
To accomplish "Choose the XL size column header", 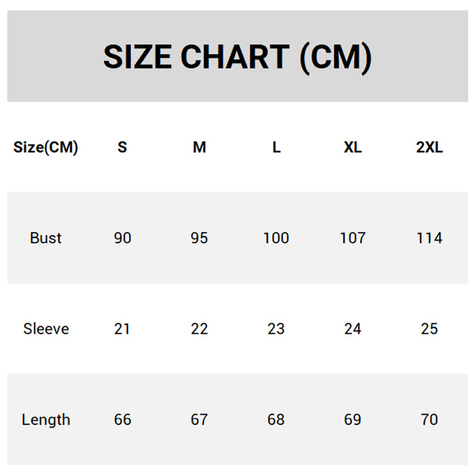I will click(x=353, y=147).
